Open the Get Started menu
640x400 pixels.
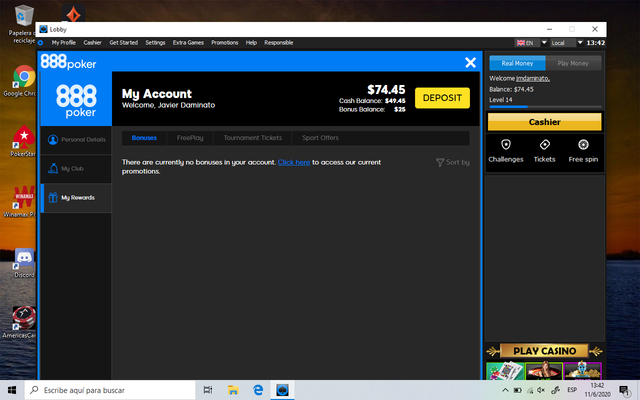click(123, 42)
